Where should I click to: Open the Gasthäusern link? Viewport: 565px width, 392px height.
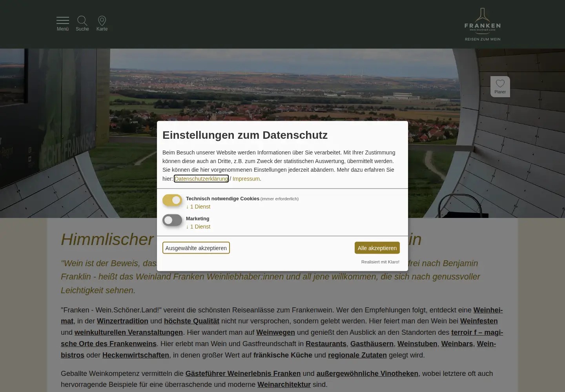[372, 344]
